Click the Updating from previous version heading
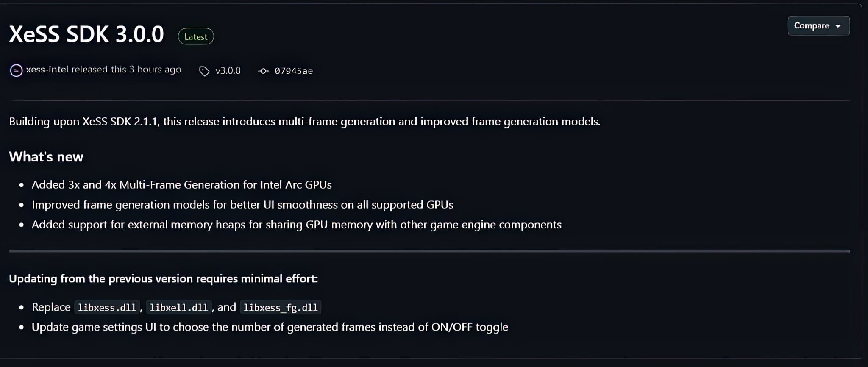The height and width of the screenshot is (367, 868). pos(163,278)
